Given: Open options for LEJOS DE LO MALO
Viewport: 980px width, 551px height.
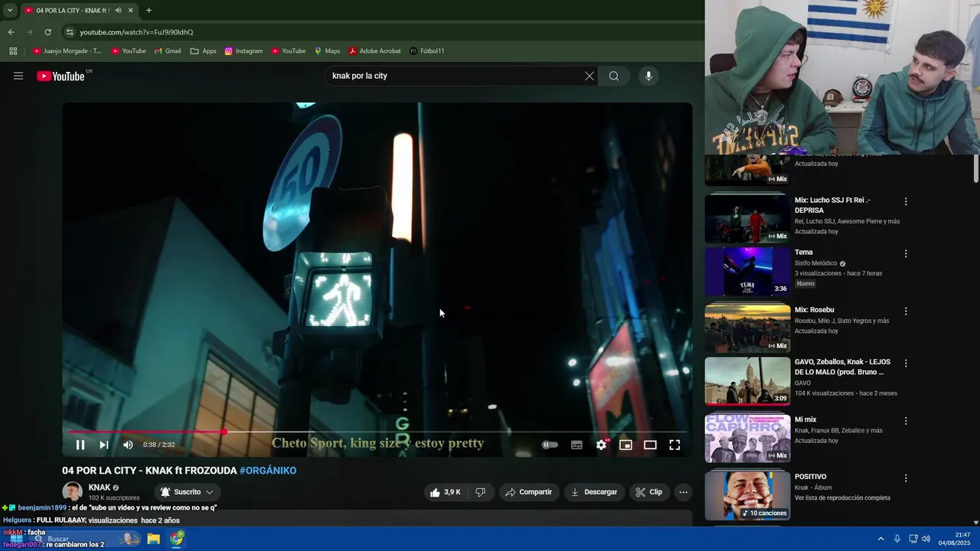Looking at the screenshot, I should tap(906, 364).
